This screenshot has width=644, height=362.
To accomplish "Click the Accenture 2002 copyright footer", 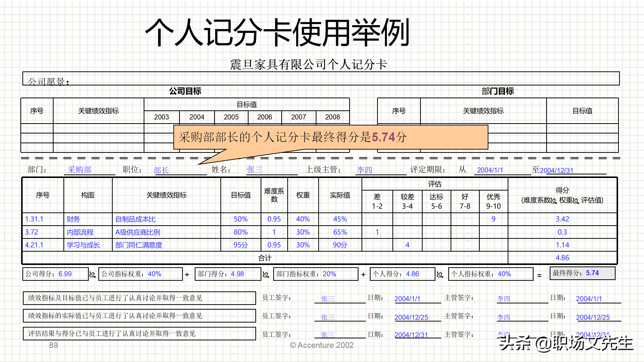I will [x=322, y=345].
